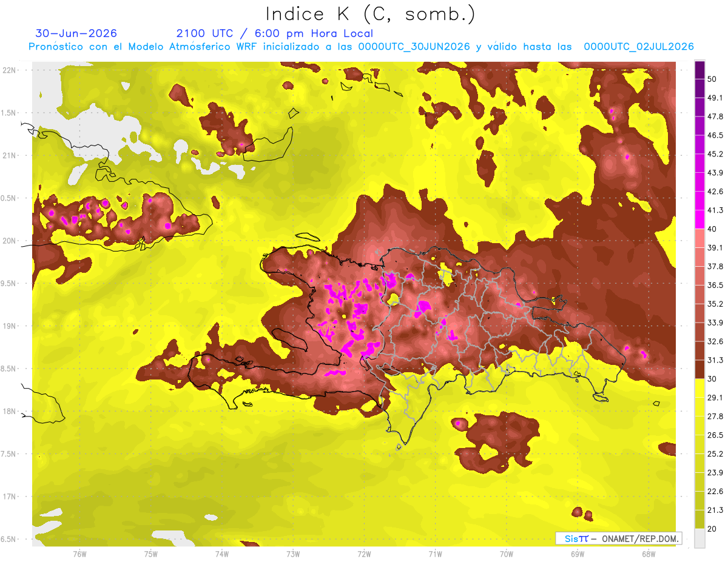Click the "70W" longitude label
This screenshot has width=728, height=562.
pyautogui.click(x=506, y=554)
